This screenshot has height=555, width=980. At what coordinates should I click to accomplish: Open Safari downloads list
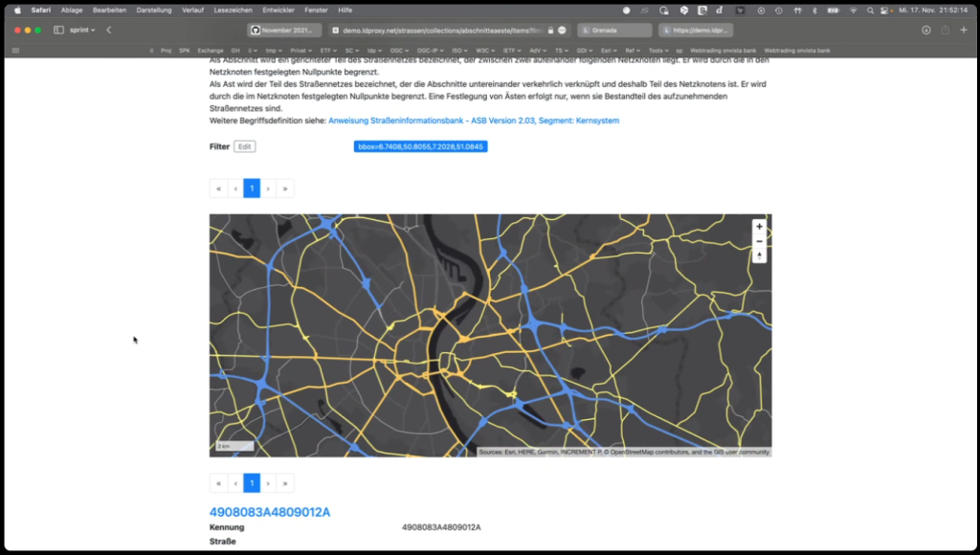[x=926, y=30]
